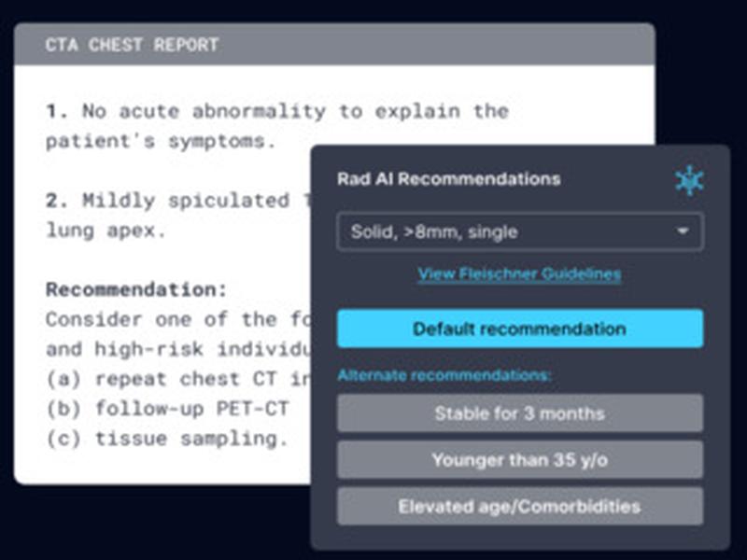Choose the 'Younger than 35 y/o' alternate
This screenshot has width=747, height=560.
click(520, 460)
